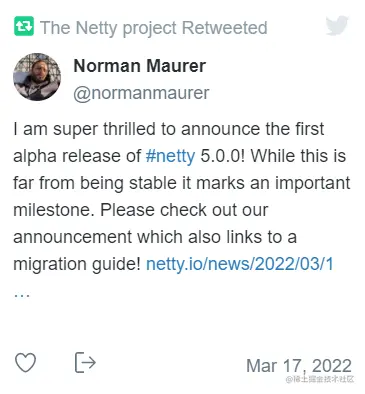Open Norman Maurer's profile avatar
This screenshot has width=365, height=394.
[x=37, y=77]
